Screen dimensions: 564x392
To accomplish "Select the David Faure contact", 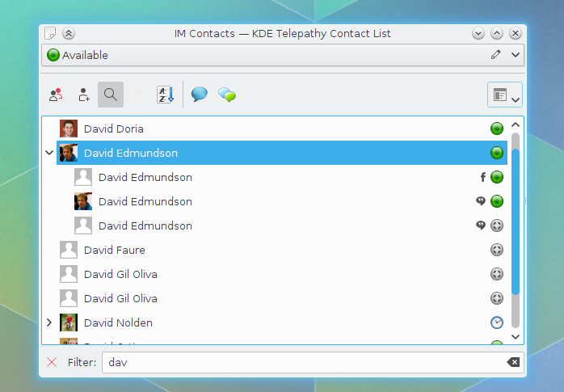I will tap(282, 250).
